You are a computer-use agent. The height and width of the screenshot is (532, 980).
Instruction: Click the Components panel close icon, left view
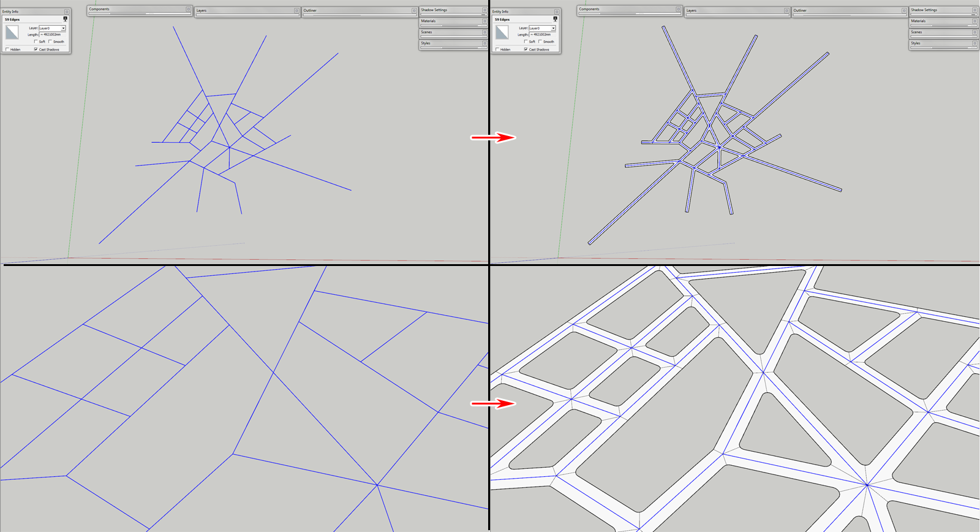[x=188, y=9]
